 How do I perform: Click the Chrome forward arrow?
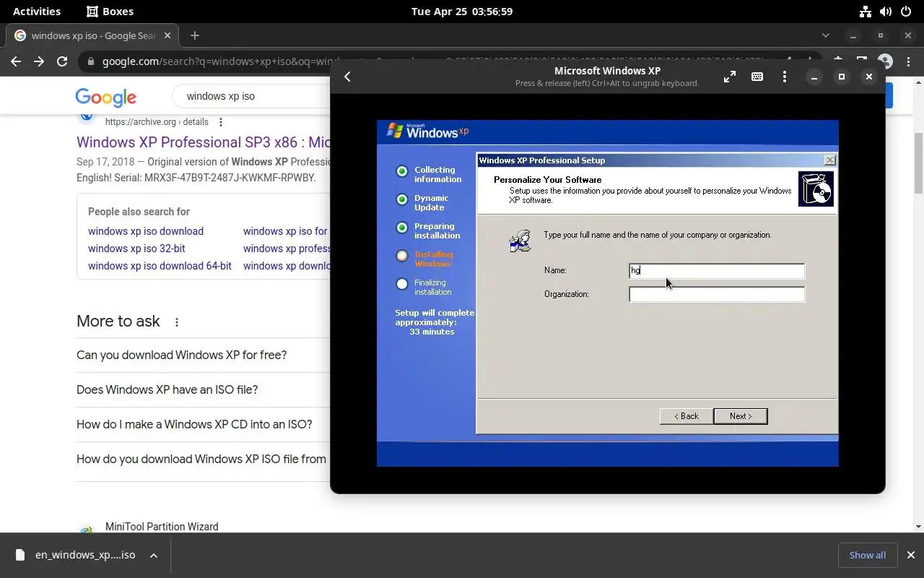(x=39, y=61)
